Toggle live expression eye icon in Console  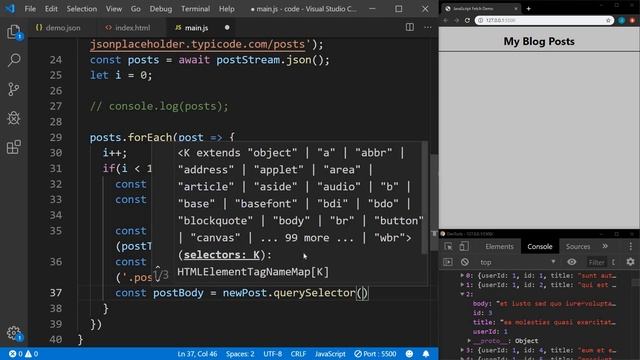(571, 262)
